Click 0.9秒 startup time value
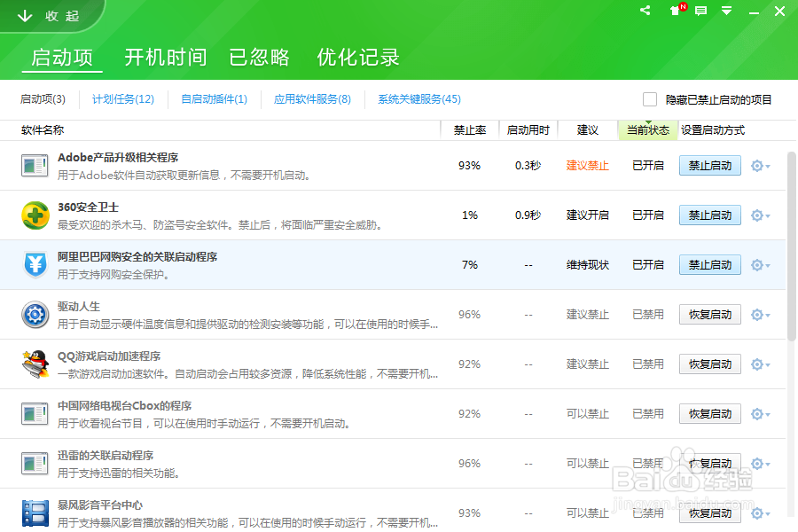 click(x=528, y=215)
